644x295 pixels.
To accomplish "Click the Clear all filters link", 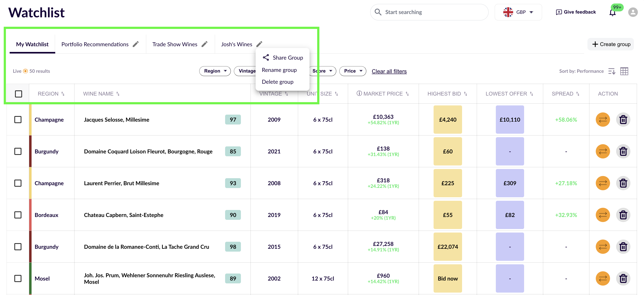I will click(x=389, y=71).
